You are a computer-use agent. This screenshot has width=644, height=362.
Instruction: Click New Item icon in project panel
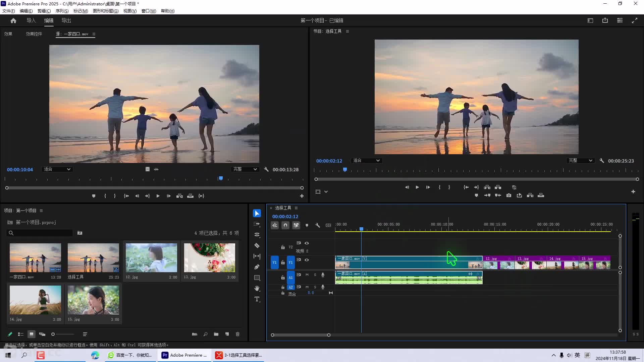pyautogui.click(x=227, y=334)
